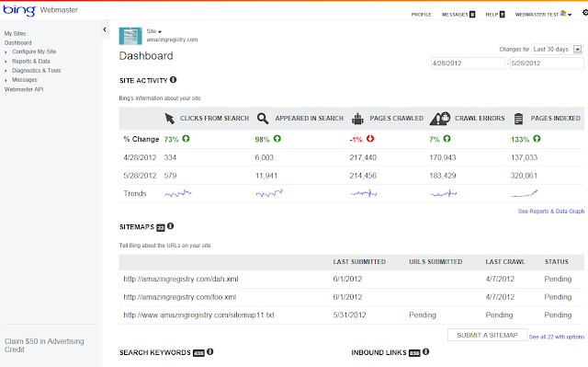The width and height of the screenshot is (588, 367).
Task: Click the red down arrow beside -1%
Action: [370, 139]
